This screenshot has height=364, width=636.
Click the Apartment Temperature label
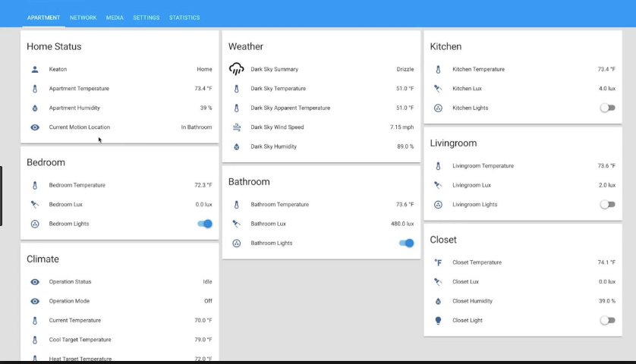[79, 89]
